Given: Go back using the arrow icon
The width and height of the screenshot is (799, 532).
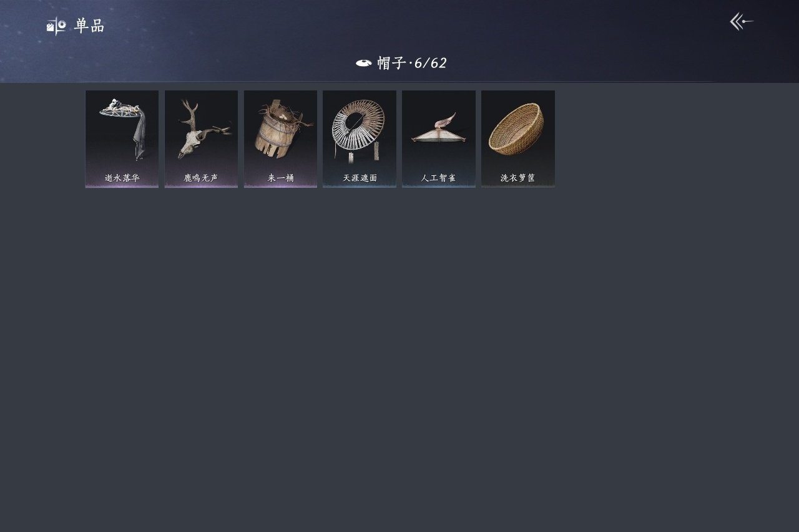Looking at the screenshot, I should [742, 22].
